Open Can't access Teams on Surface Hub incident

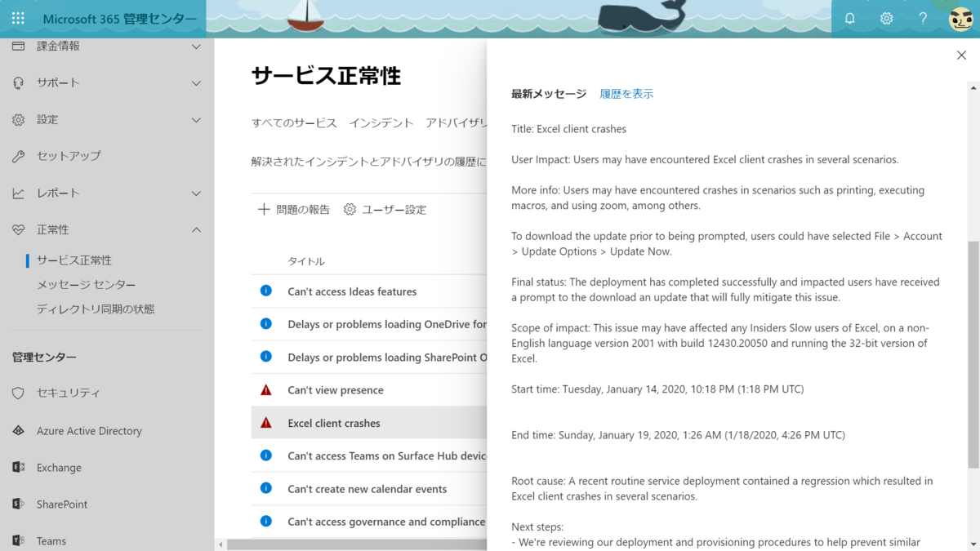click(x=387, y=455)
